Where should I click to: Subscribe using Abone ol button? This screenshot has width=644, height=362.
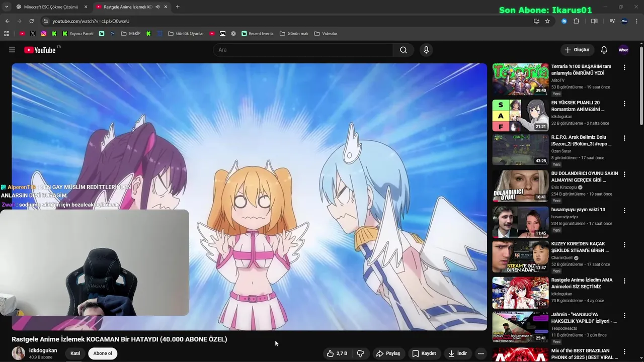103,353
